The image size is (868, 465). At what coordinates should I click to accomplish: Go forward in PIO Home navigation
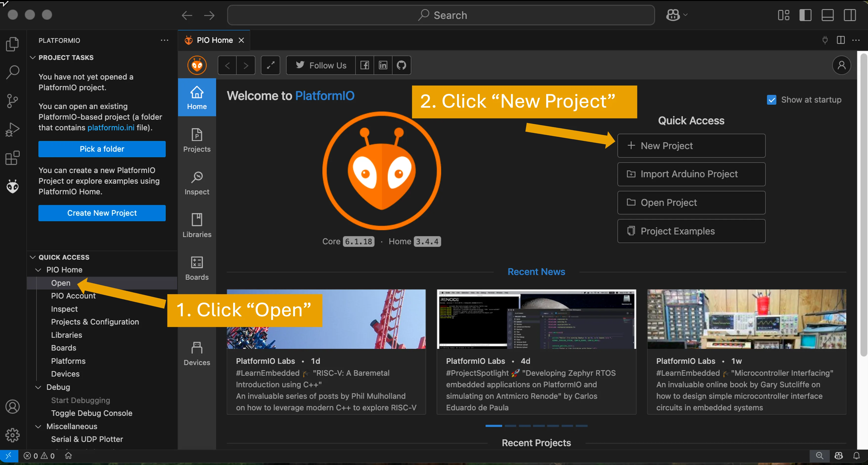pyautogui.click(x=246, y=65)
